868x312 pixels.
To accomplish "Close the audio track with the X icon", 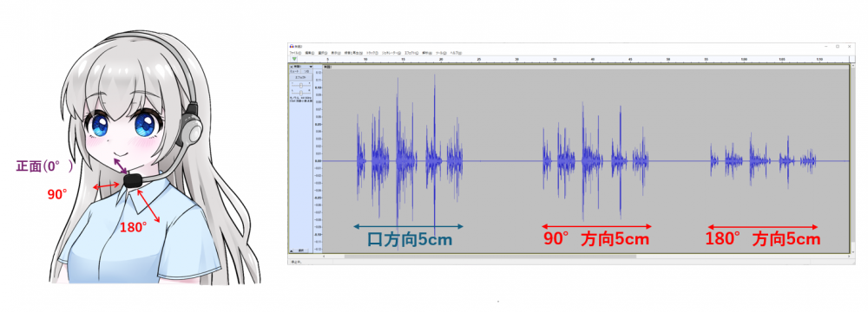I will click(291, 67).
